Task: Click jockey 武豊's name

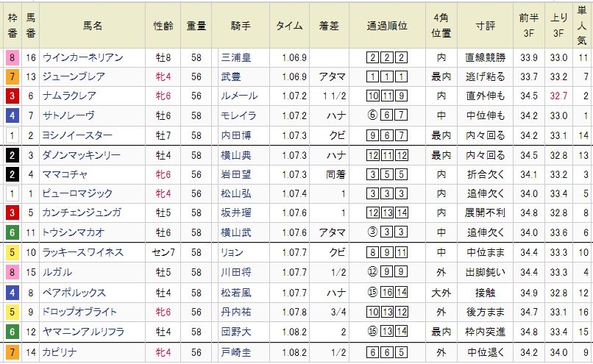Action: [230, 76]
